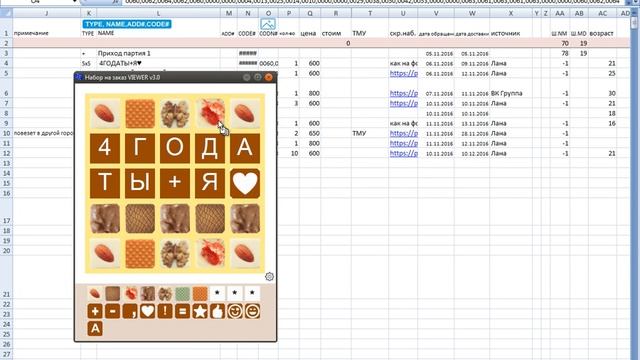
Task: Select column Q header in the spreadsheet
Action: pyautogui.click(x=310, y=13)
